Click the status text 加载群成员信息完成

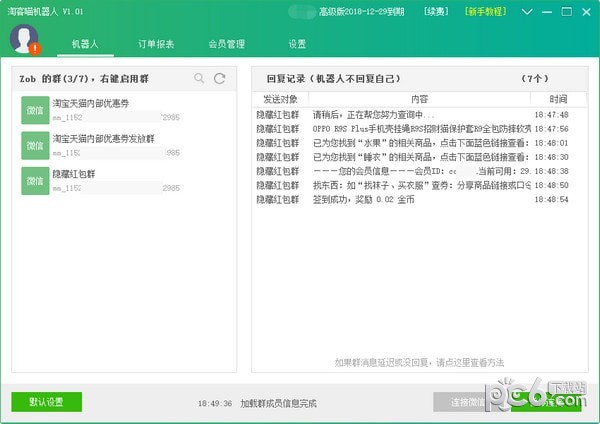pyautogui.click(x=279, y=403)
